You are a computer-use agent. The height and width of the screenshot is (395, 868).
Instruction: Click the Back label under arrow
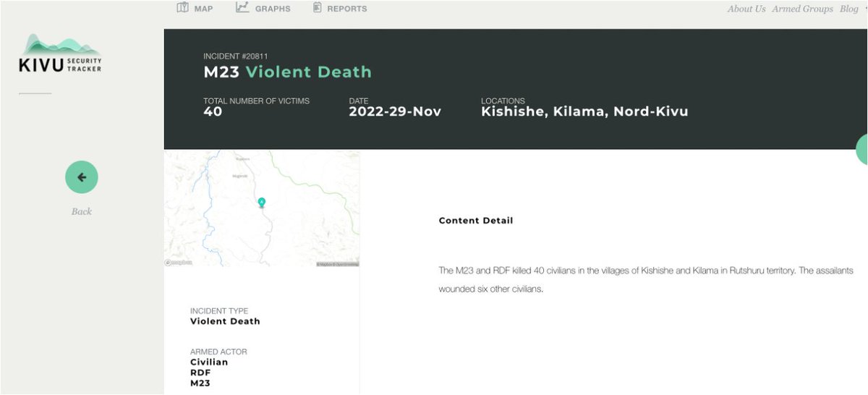tap(82, 211)
